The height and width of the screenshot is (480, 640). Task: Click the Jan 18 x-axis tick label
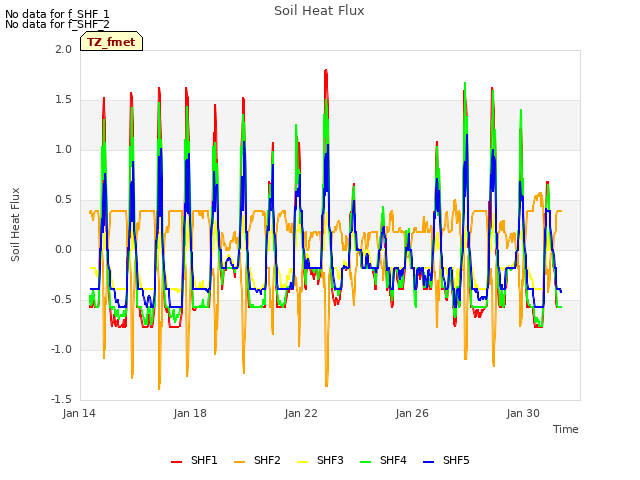click(x=190, y=413)
